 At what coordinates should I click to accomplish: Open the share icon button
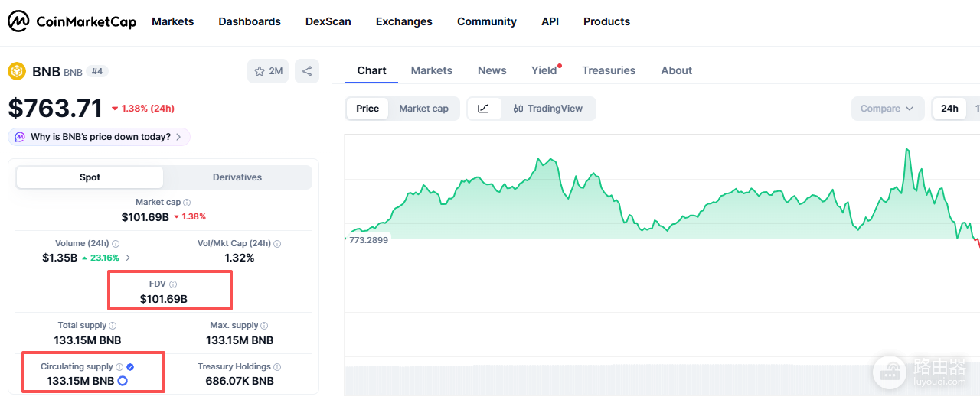coord(307,71)
